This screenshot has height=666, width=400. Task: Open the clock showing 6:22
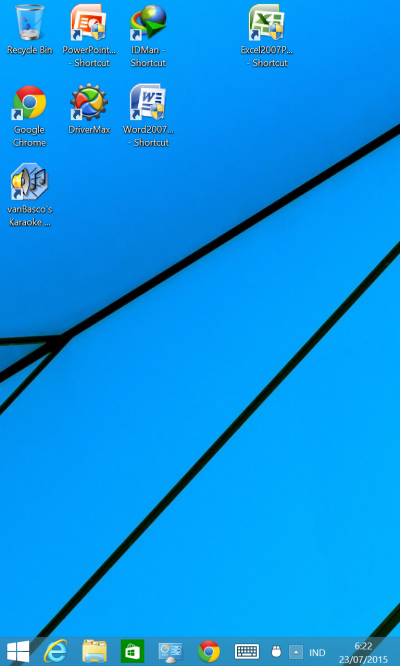[x=363, y=646]
